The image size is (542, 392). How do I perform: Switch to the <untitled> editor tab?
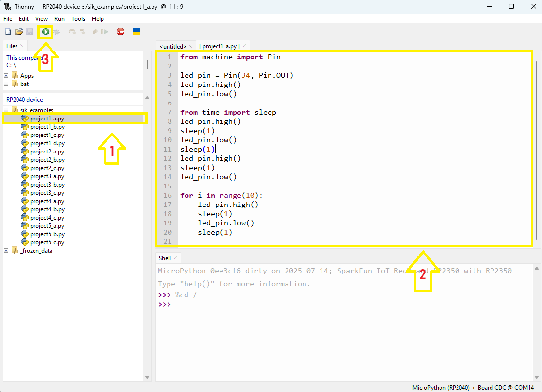pyautogui.click(x=173, y=46)
